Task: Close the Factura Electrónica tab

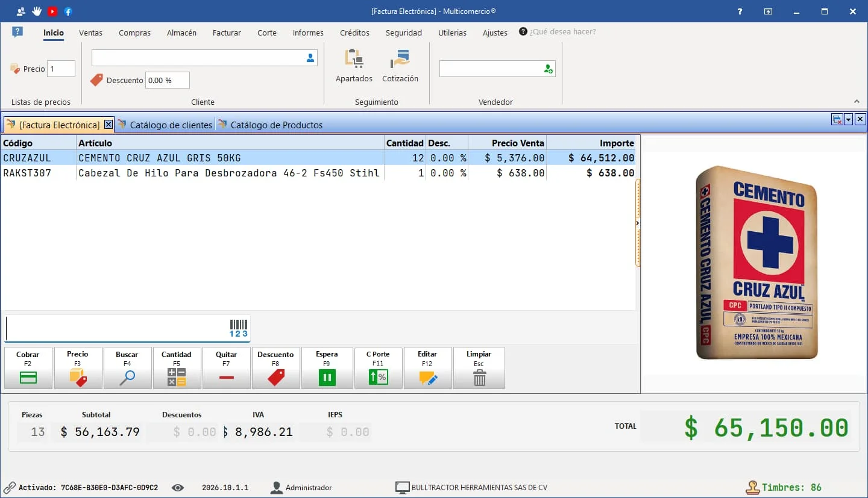Action: click(x=108, y=125)
